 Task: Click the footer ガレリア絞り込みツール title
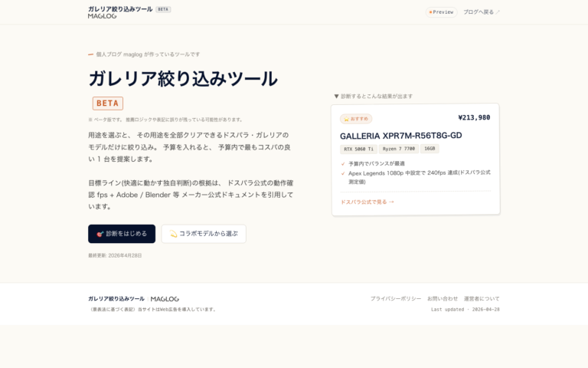pyautogui.click(x=116, y=299)
